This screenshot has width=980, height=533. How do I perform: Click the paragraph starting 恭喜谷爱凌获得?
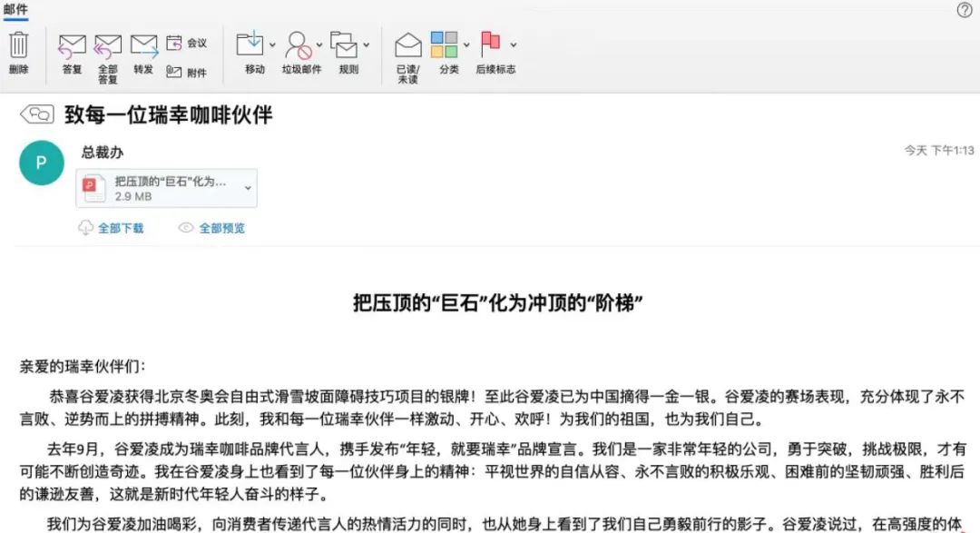point(493,408)
